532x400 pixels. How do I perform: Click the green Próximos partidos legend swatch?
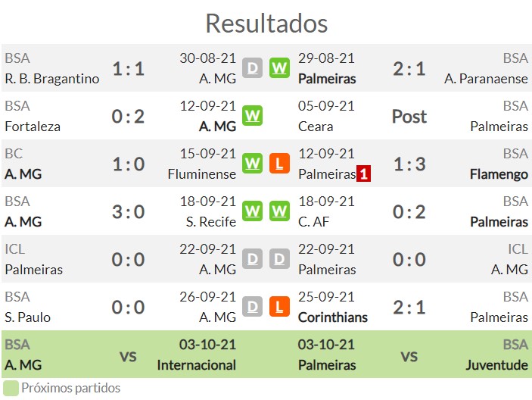tap(11, 388)
